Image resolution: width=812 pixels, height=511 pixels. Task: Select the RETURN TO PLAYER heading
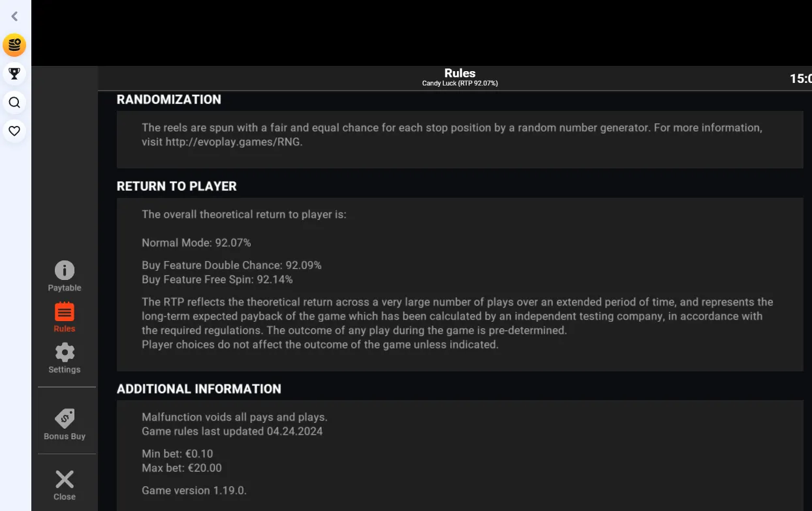(177, 186)
